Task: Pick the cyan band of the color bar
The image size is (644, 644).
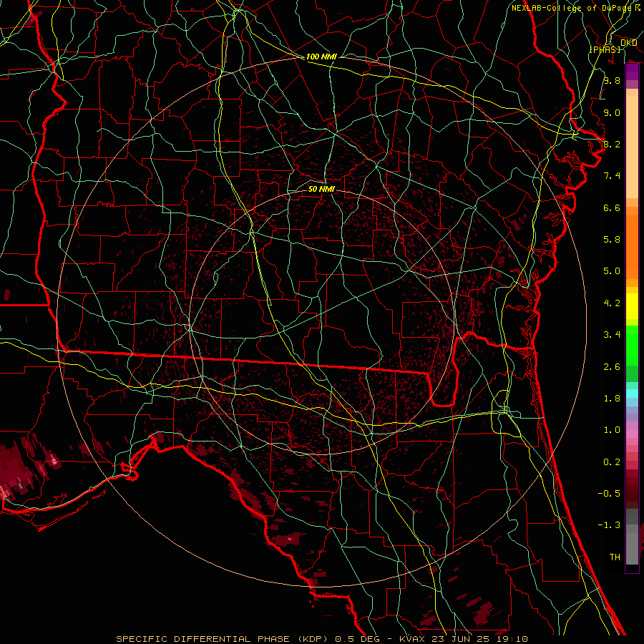Action: pyautogui.click(x=632, y=394)
